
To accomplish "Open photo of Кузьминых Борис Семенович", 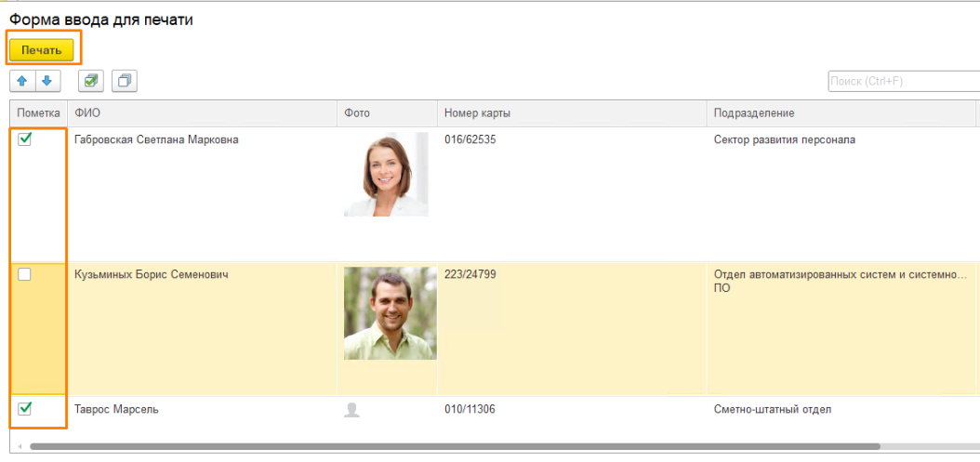I will pos(390,313).
